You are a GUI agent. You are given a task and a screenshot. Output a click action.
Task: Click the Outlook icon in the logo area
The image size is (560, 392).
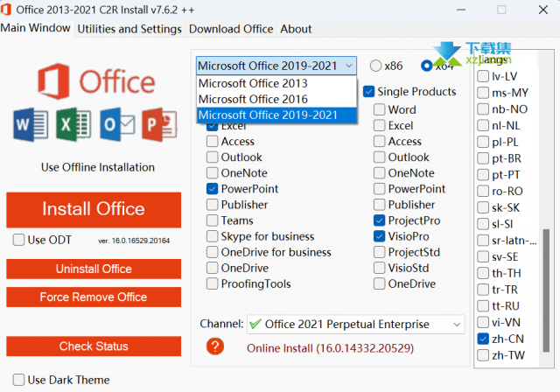coord(116,125)
